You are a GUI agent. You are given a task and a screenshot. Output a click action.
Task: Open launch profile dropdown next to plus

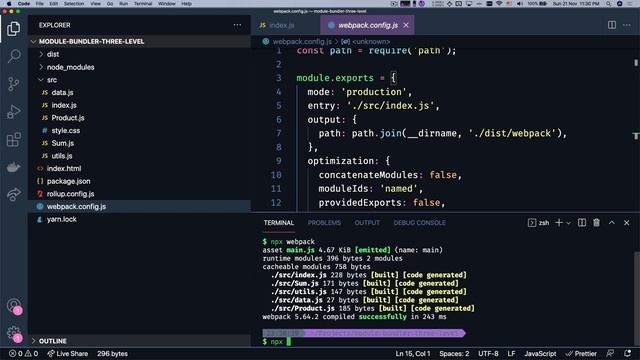click(x=568, y=223)
